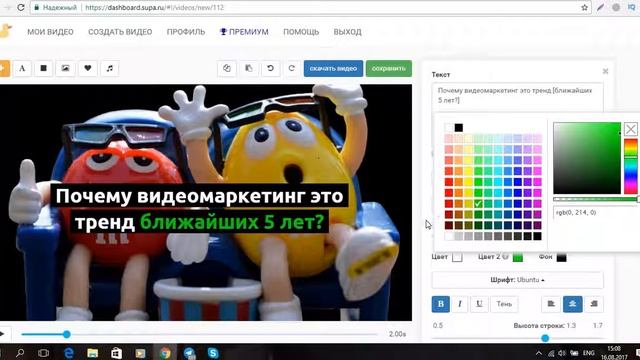Open the Цвет 2 green swatch

(518, 257)
